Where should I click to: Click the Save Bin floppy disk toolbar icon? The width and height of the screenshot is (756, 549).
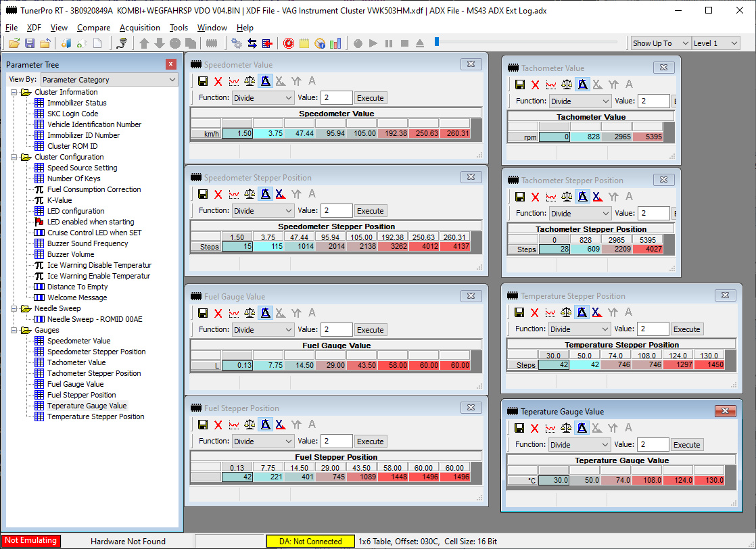pos(30,43)
